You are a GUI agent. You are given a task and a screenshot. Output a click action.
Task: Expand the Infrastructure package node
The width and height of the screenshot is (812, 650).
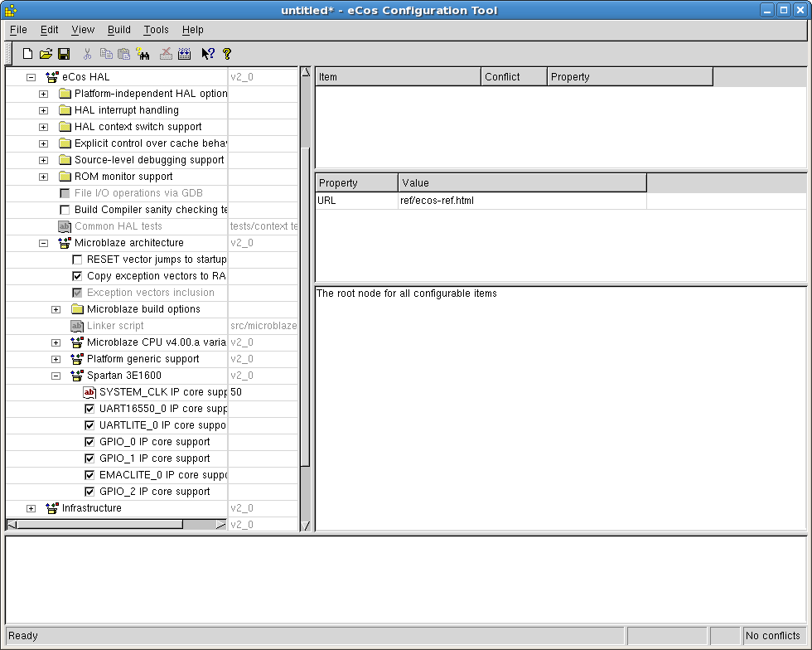click(31, 508)
